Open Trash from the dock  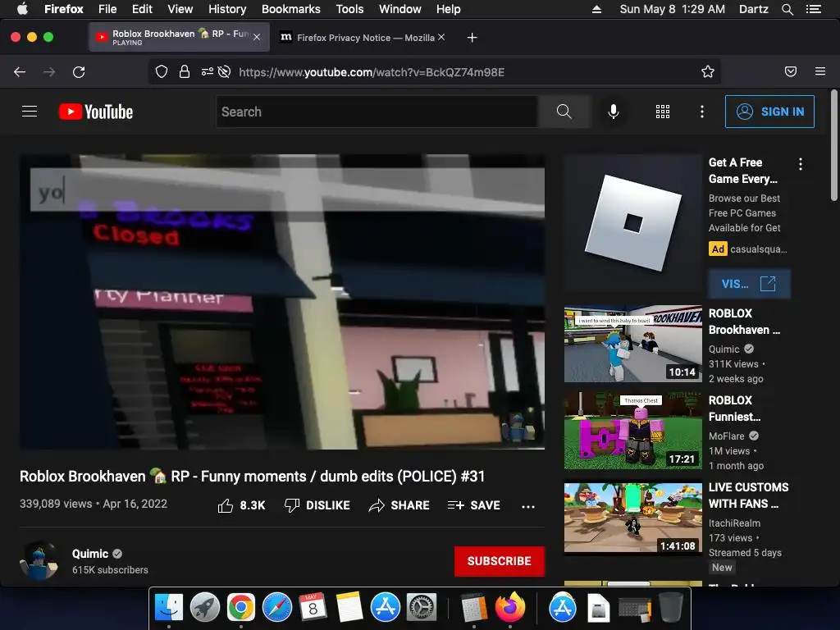coord(670,607)
